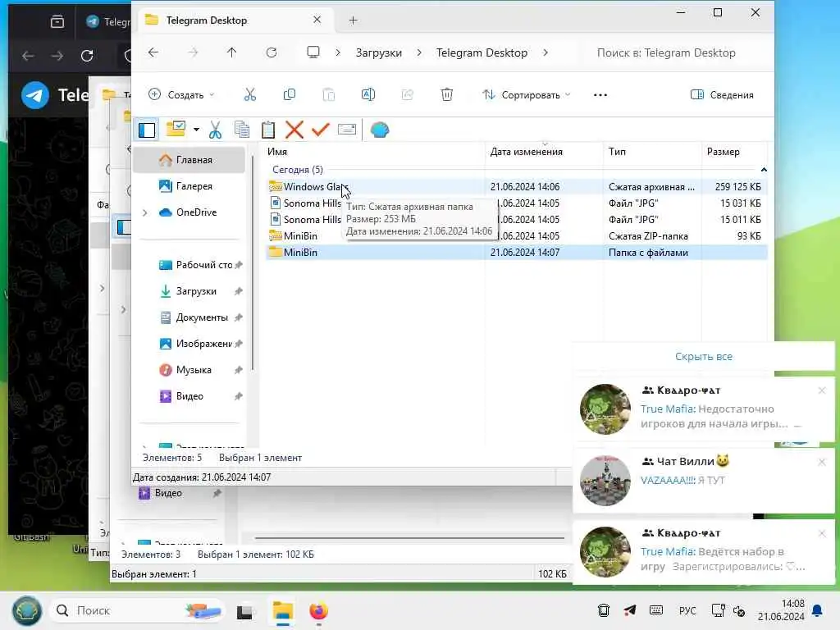Add a new Explorer tab

[x=353, y=21]
